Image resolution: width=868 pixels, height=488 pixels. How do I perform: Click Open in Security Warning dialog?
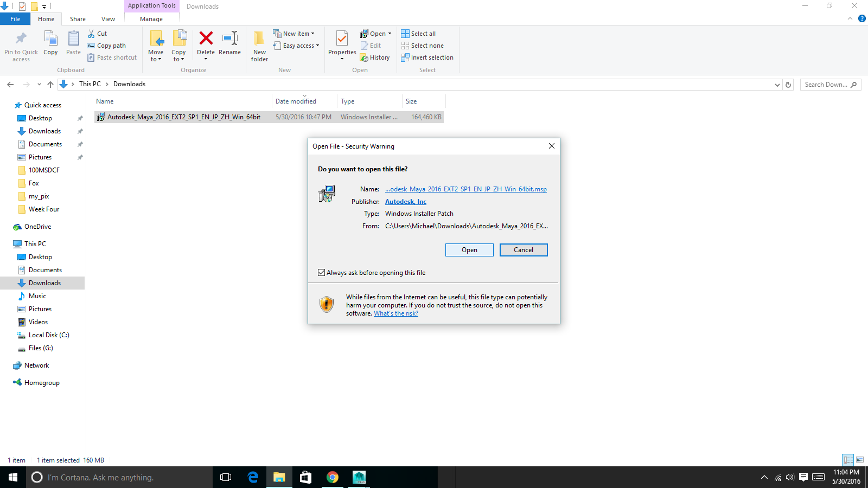pyautogui.click(x=469, y=250)
